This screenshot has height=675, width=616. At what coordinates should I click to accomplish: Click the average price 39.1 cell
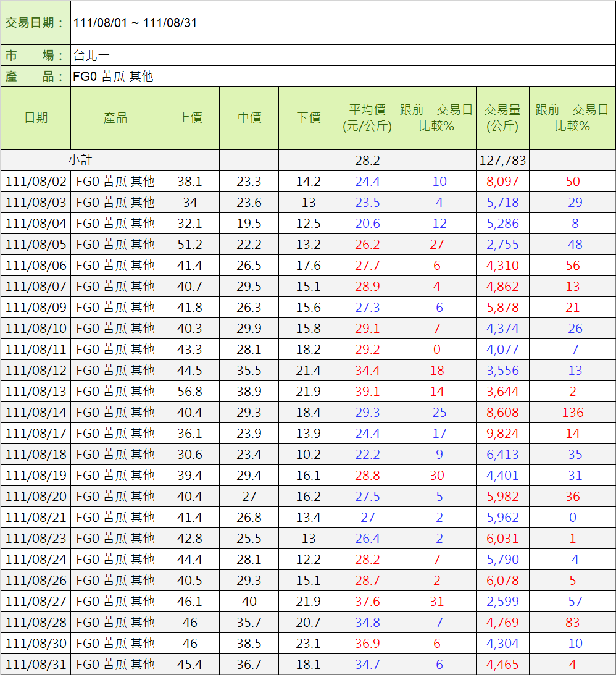(367, 392)
